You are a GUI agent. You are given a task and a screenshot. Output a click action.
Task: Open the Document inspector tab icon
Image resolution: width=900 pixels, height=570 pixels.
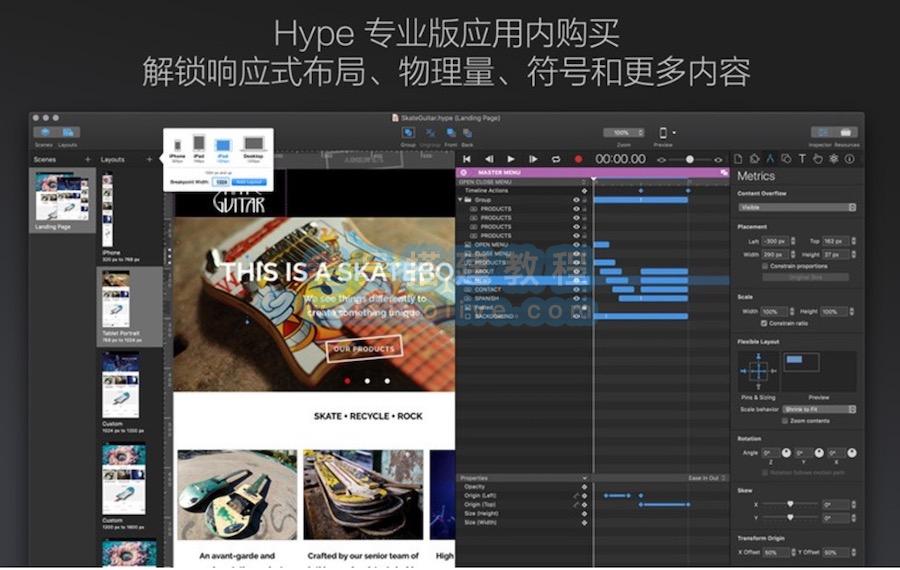(738, 159)
